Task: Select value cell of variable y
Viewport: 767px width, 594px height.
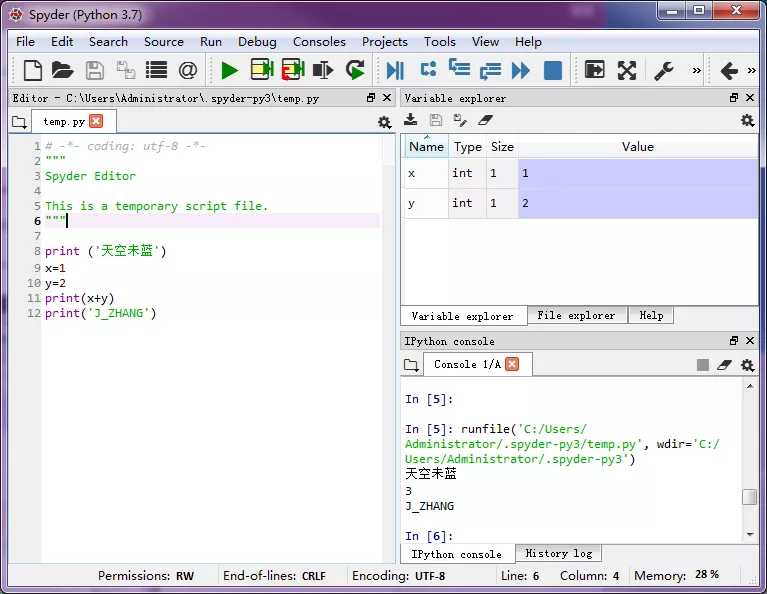Action: pyautogui.click(x=638, y=203)
